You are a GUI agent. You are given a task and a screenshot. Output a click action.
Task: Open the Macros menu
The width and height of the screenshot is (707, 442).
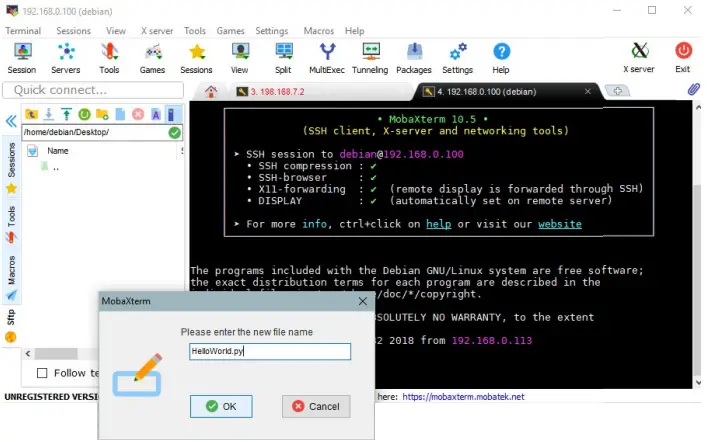(319, 31)
